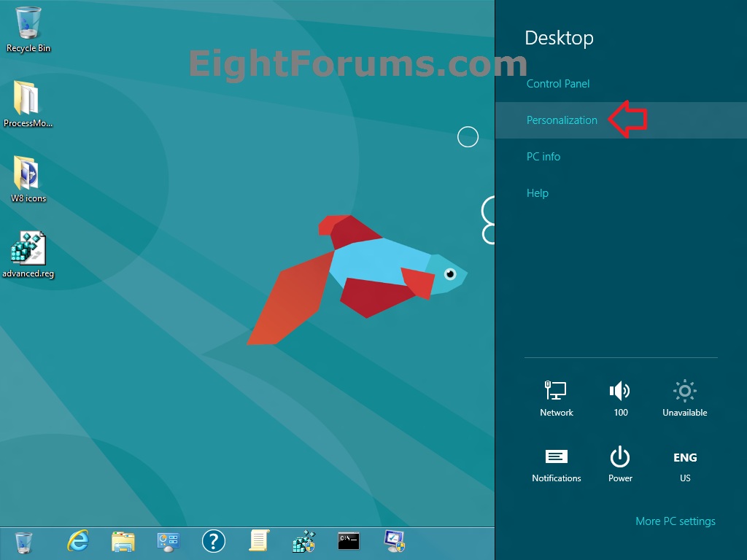Select the W8 icons folder on desktop
Screen dimensions: 747x560
coord(28,179)
